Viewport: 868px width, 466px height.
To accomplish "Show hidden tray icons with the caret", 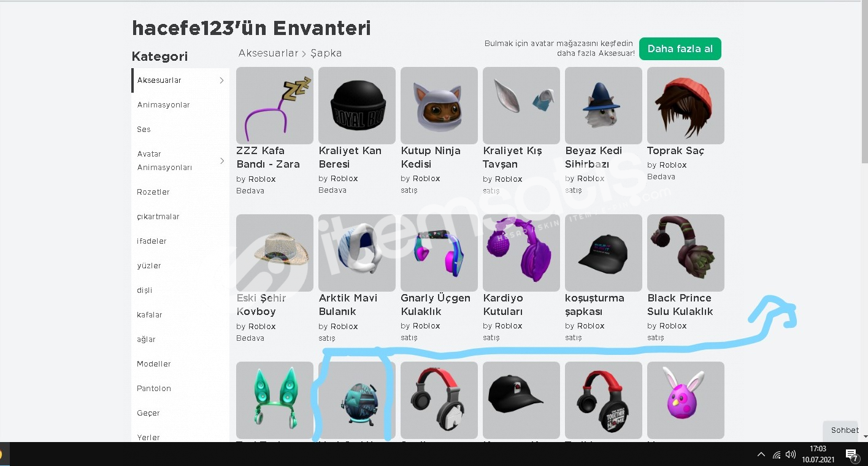I will [761, 455].
